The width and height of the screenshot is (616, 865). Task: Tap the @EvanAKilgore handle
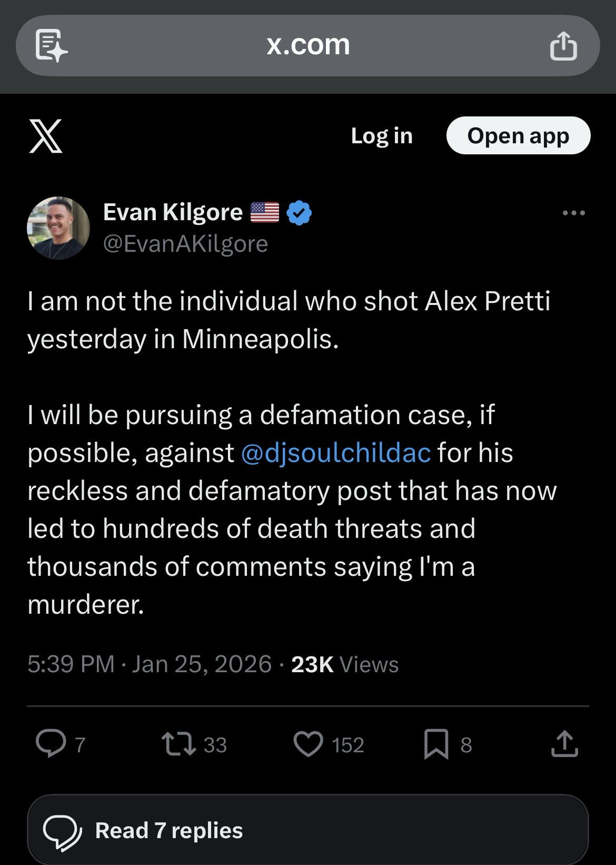tap(185, 243)
